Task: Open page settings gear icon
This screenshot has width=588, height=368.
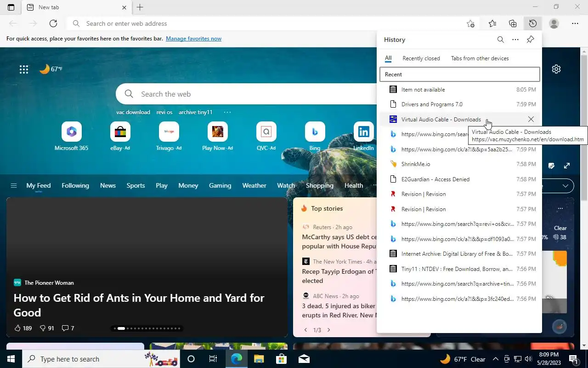Action: tap(556, 69)
